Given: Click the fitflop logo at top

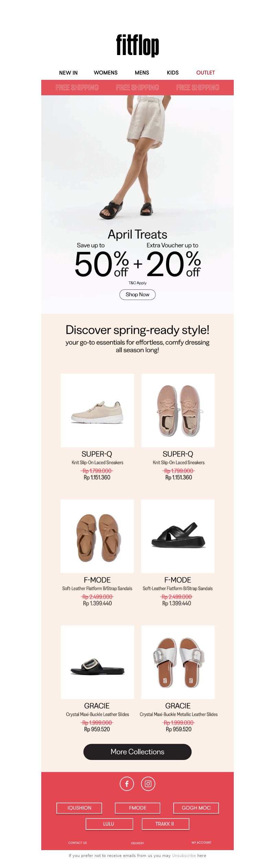Looking at the screenshot, I should pyautogui.click(x=137, y=45).
